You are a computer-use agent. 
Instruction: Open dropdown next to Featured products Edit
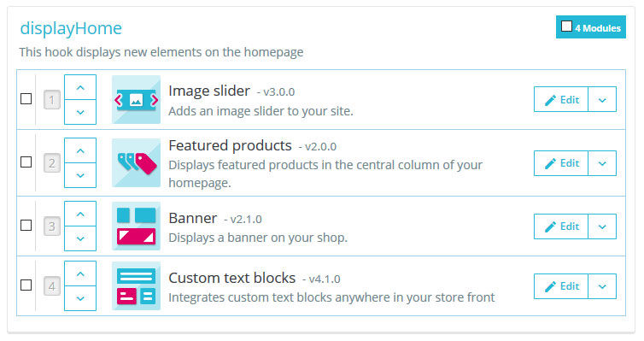602,163
